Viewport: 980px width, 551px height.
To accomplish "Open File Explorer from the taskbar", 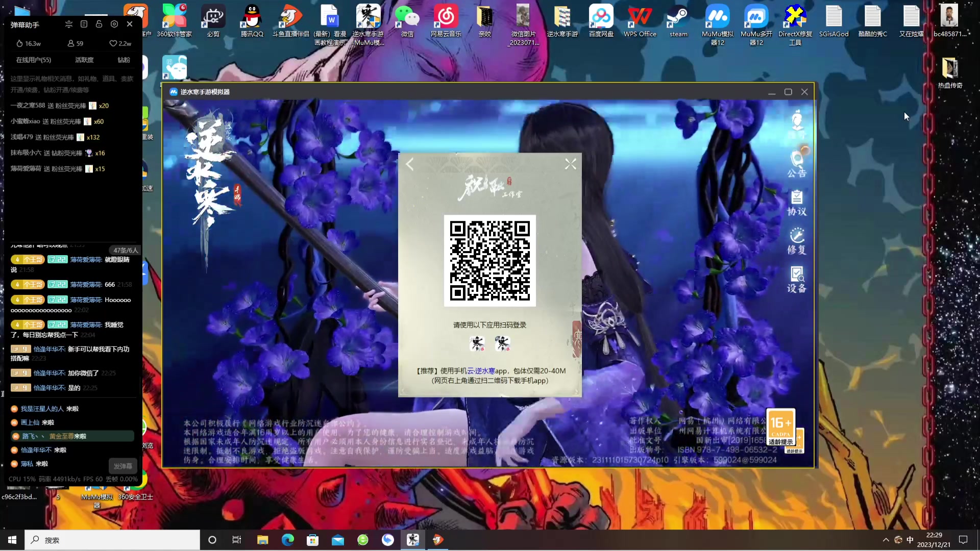I will point(262,540).
